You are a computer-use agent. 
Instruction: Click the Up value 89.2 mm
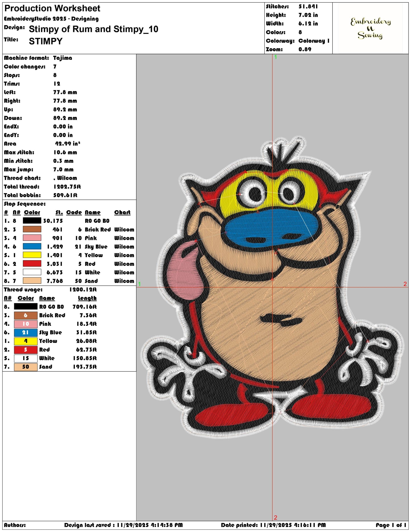[65, 109]
